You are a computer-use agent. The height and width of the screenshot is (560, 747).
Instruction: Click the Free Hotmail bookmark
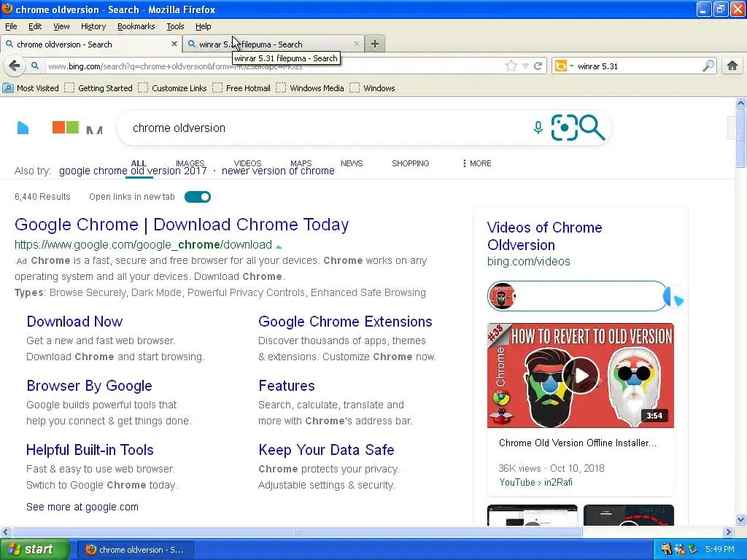coord(241,88)
